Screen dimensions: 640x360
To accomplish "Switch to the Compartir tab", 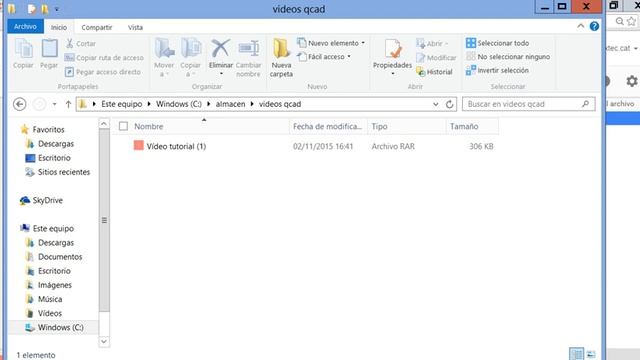I will point(97,27).
